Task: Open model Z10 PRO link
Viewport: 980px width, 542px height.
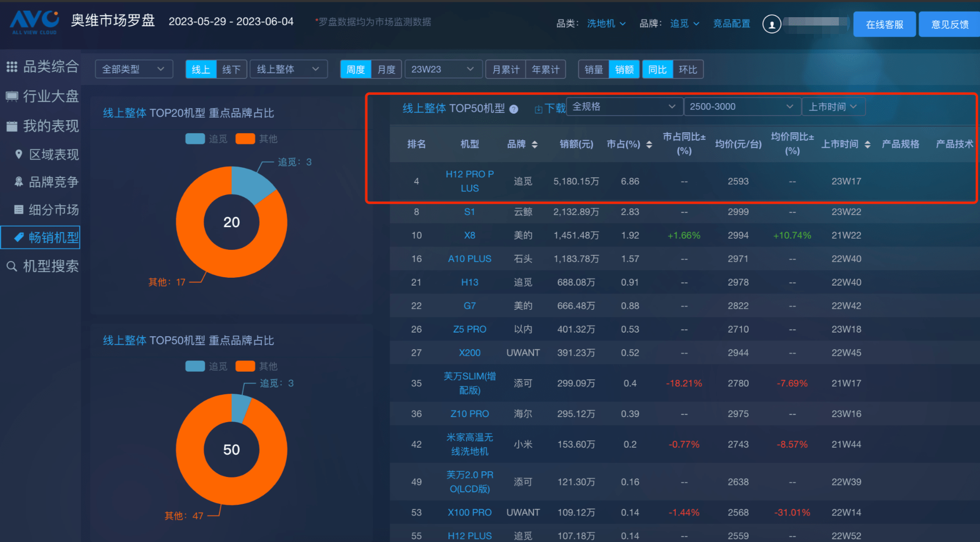Action: pyautogui.click(x=470, y=414)
